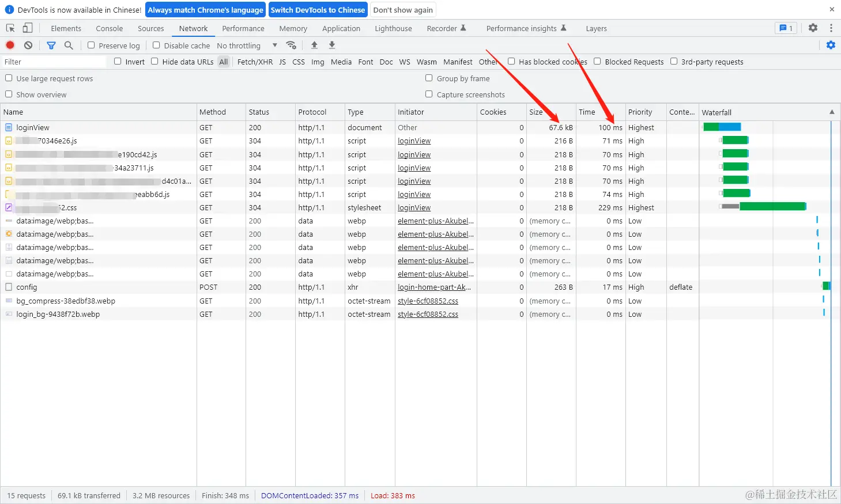Open the Recorder tab
This screenshot has width=841, height=504.
[x=446, y=28]
